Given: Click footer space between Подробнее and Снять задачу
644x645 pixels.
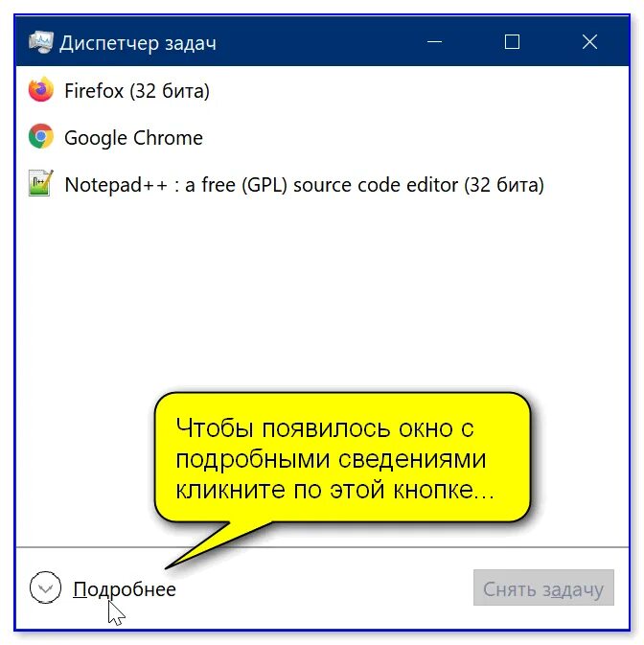Looking at the screenshot, I should pyautogui.click(x=325, y=588).
